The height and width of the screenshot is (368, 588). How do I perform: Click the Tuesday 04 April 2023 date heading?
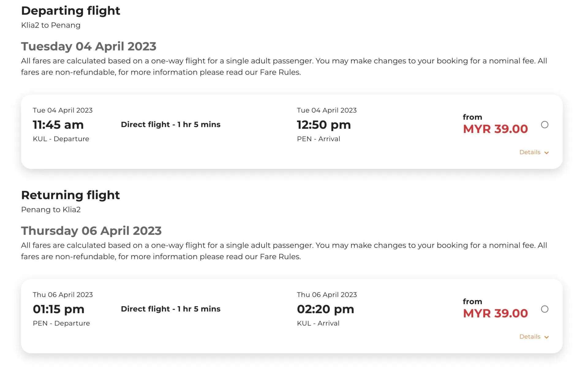point(89,46)
